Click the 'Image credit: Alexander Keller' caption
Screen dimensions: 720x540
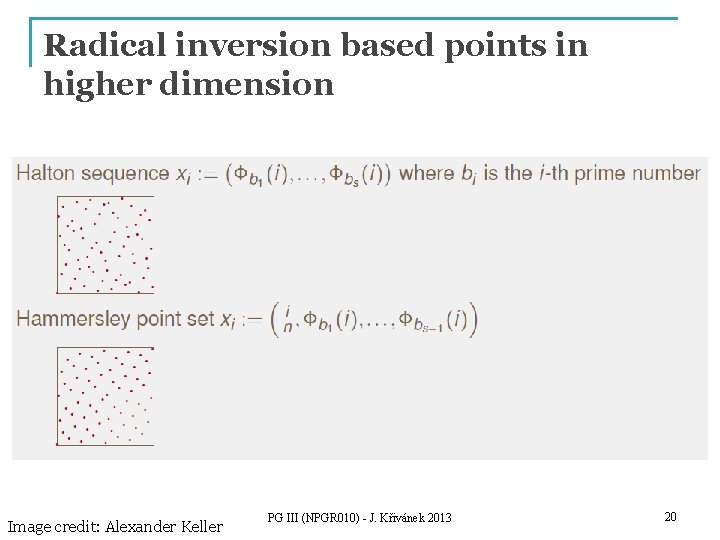click(115, 526)
